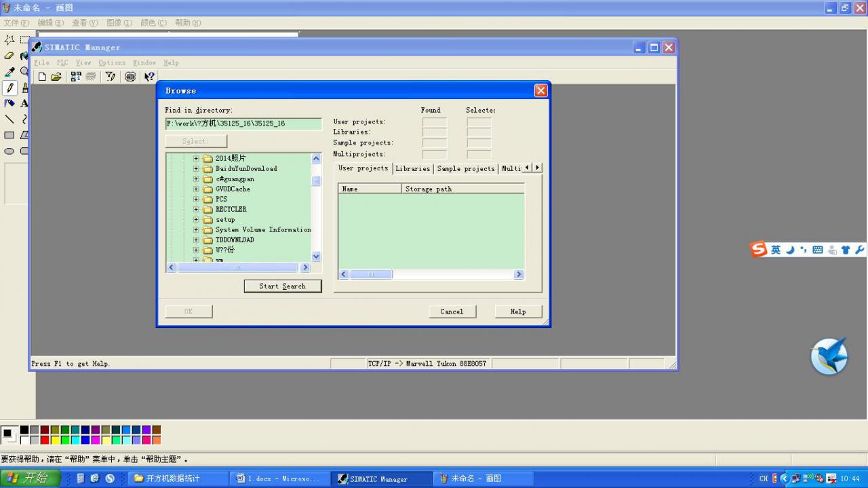Open the Sogou skin shirt icon
868x488 pixels.
[x=846, y=250]
